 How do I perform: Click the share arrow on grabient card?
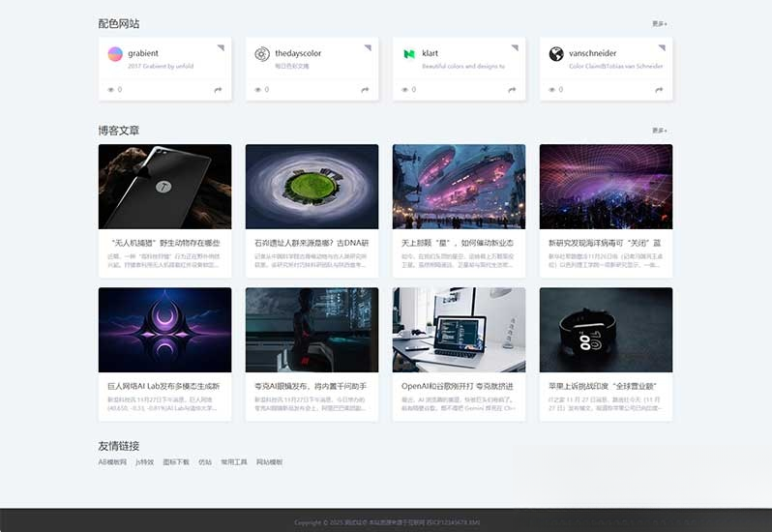[218, 90]
